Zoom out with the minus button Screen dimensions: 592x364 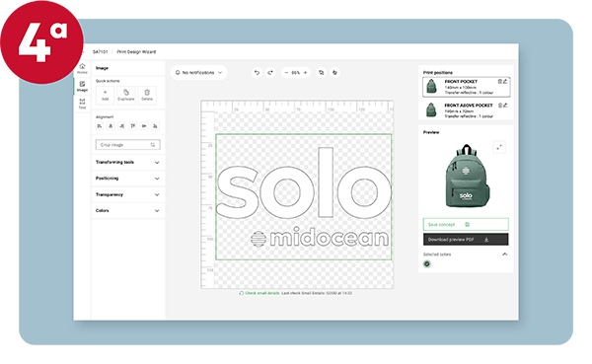tap(286, 72)
